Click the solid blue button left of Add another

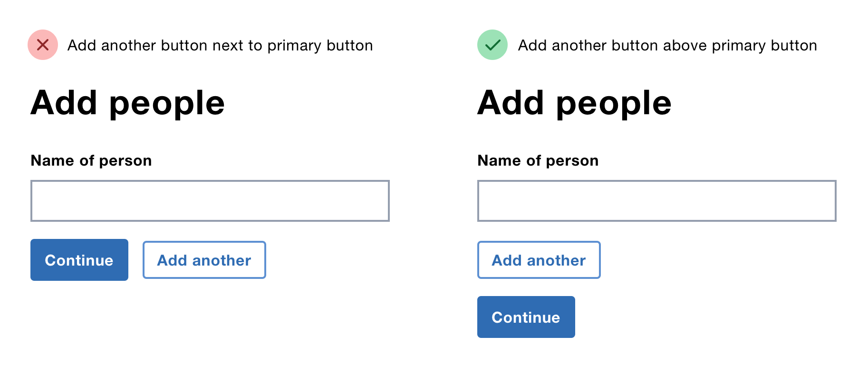click(79, 260)
